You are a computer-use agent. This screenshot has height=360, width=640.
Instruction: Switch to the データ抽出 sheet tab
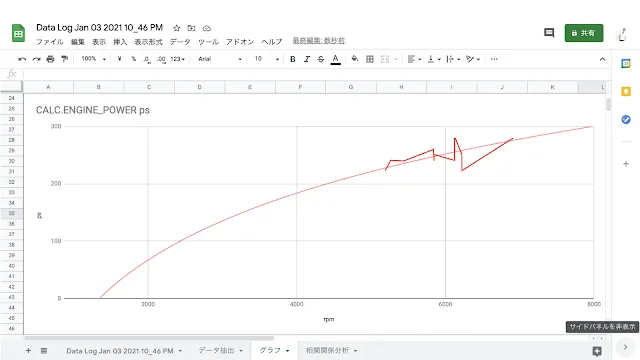coord(216,351)
